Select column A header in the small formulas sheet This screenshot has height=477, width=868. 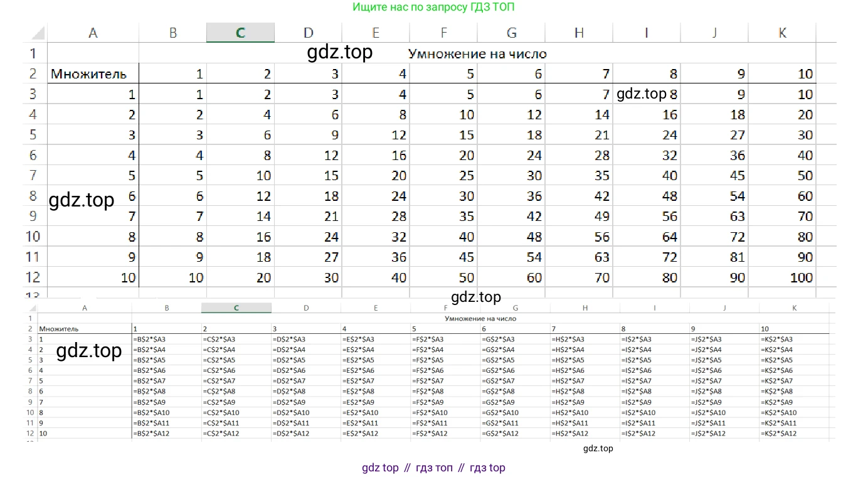point(85,308)
